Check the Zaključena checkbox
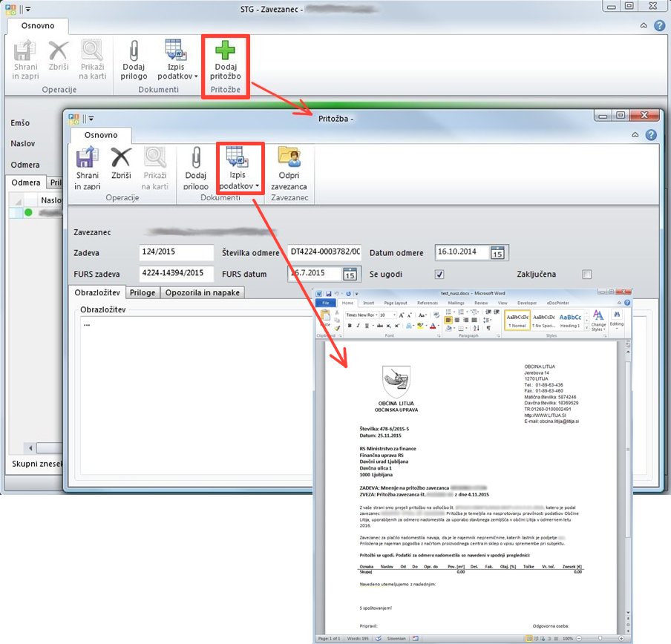 click(x=588, y=274)
